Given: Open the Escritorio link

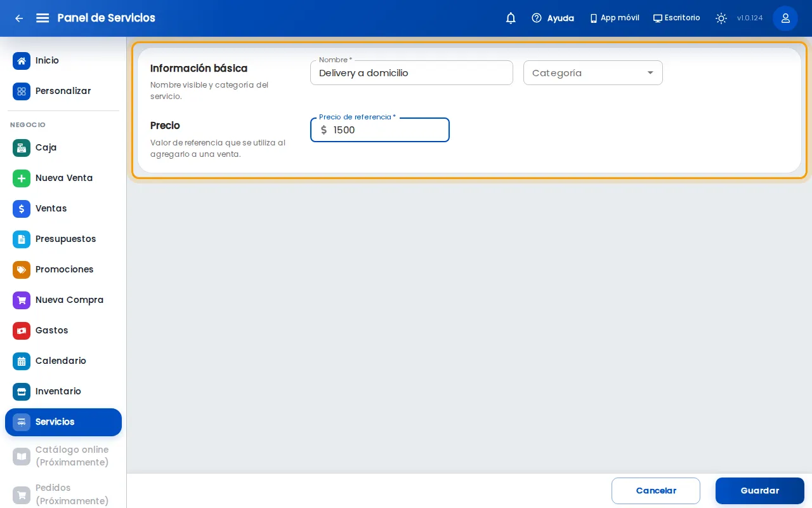Looking at the screenshot, I should [x=677, y=18].
